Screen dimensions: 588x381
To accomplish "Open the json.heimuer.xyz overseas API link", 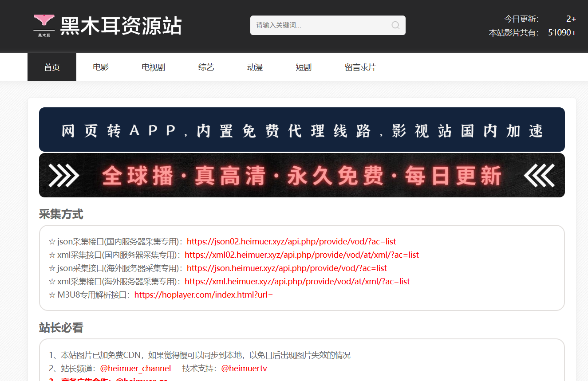I will (x=287, y=268).
